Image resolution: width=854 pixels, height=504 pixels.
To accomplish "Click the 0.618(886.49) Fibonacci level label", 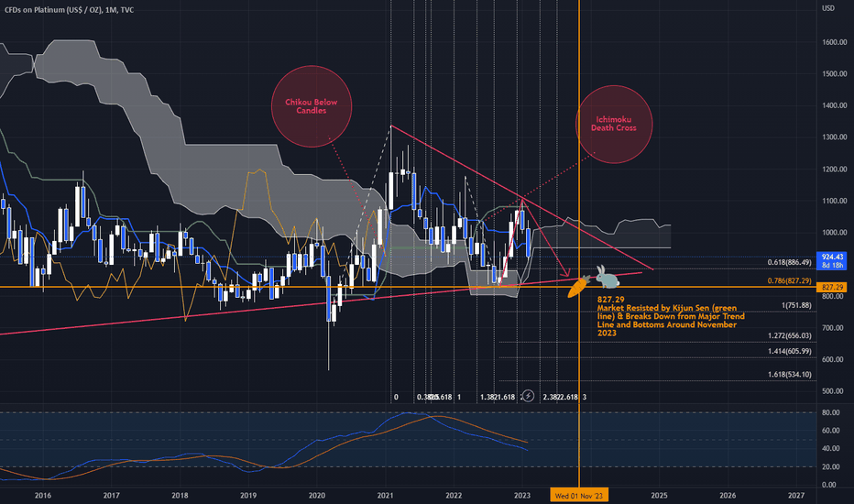I will (x=789, y=263).
